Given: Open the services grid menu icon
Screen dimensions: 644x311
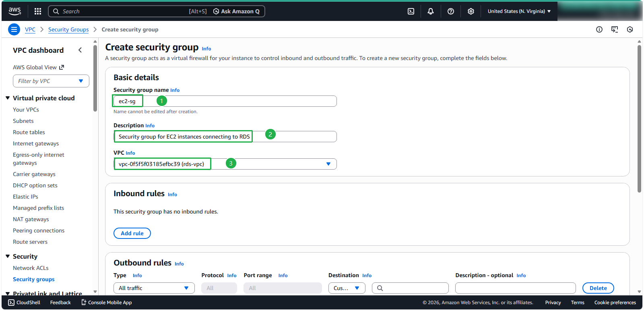Looking at the screenshot, I should tap(38, 11).
